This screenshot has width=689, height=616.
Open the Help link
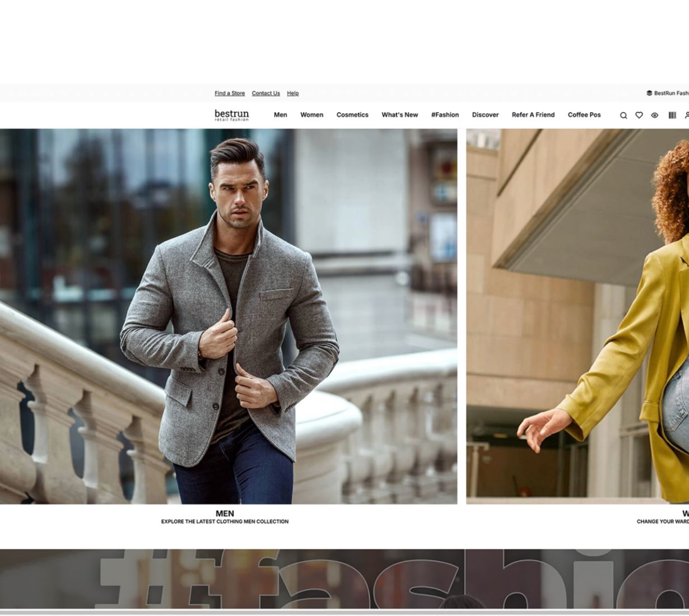coord(293,94)
